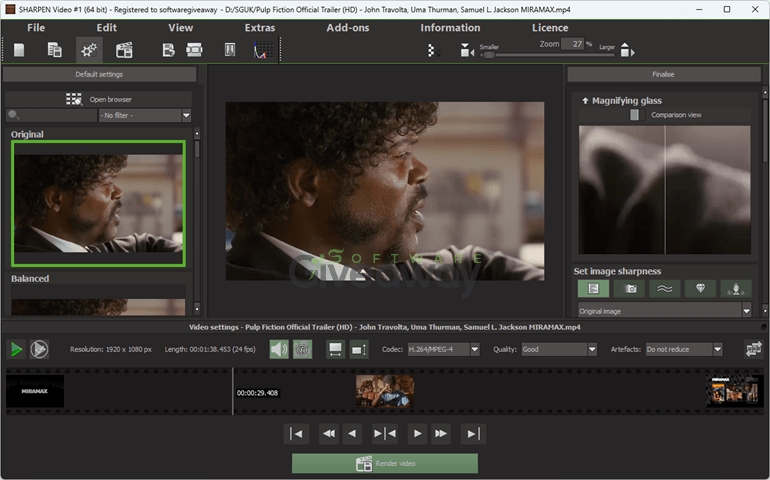Screen dimensions: 770x480
Task: Click the bookmark page toolbar icon
Action: point(229,50)
